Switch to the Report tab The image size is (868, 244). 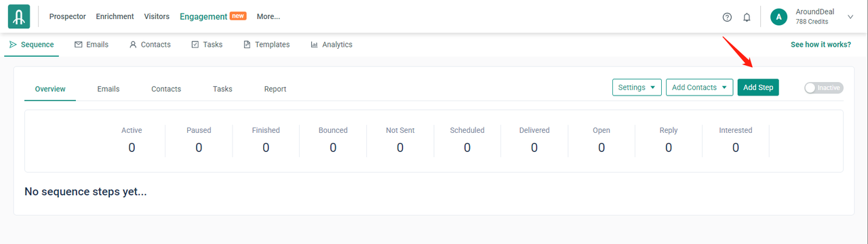(275, 89)
